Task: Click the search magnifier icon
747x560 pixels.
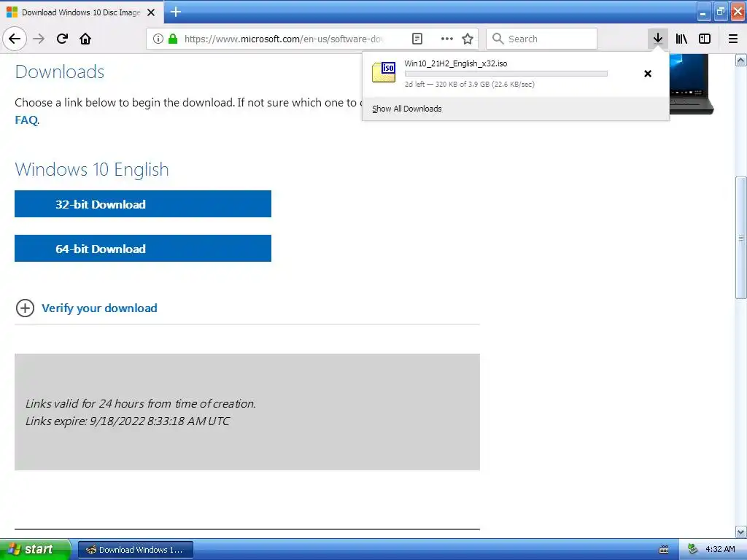Action: (x=498, y=39)
